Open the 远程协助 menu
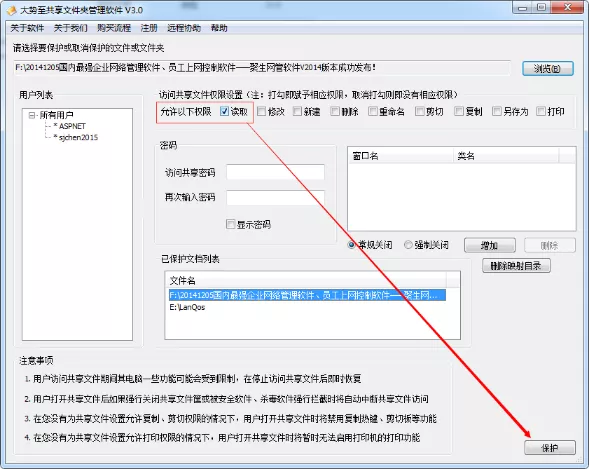 (x=184, y=28)
